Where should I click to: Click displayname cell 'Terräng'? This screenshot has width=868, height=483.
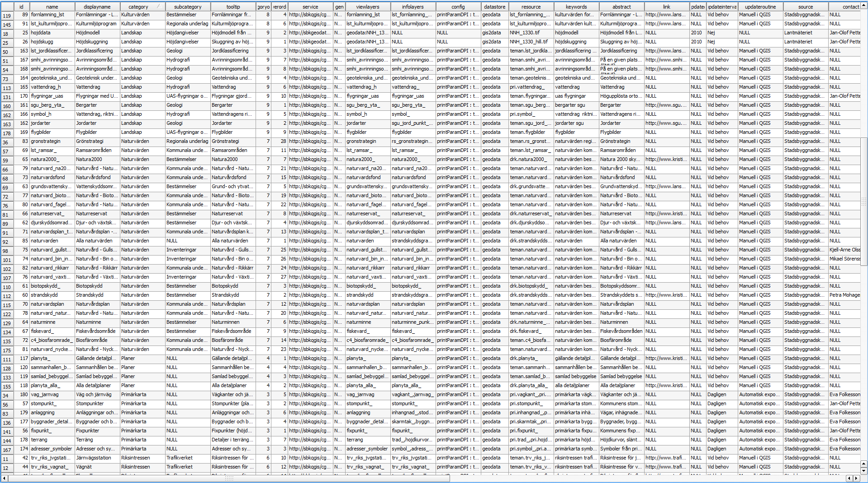[97, 440]
